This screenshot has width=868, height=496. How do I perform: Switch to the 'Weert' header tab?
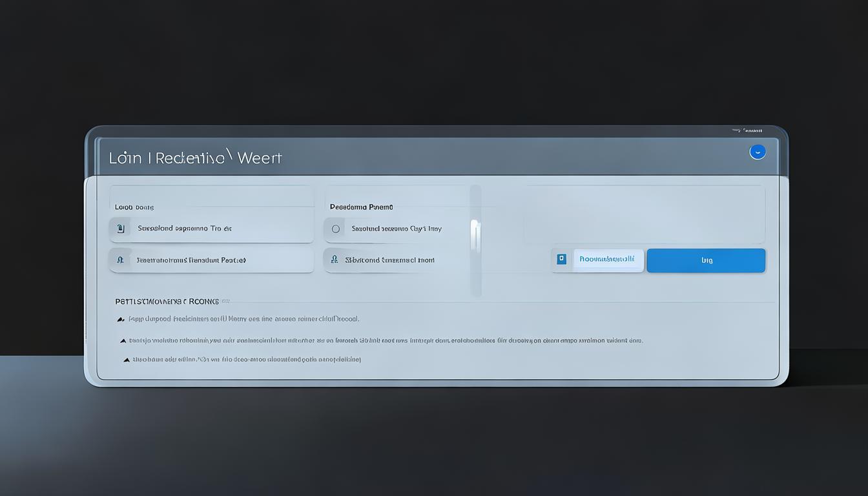tap(260, 158)
